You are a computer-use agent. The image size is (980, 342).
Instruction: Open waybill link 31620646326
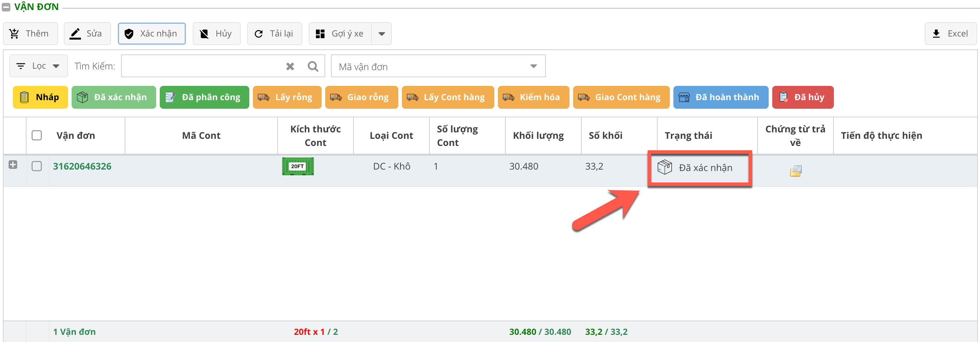pos(82,166)
